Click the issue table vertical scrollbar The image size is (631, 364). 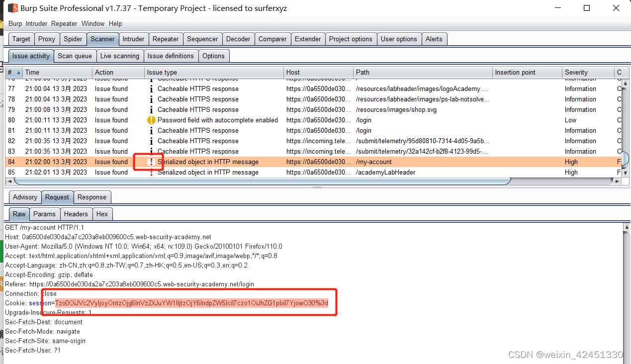[x=626, y=127]
